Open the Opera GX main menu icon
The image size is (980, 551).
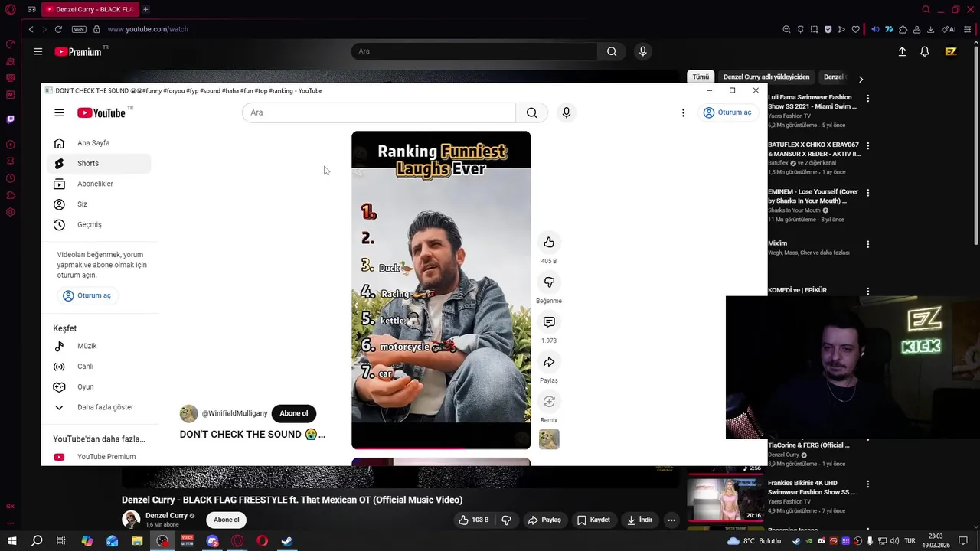[x=11, y=9]
